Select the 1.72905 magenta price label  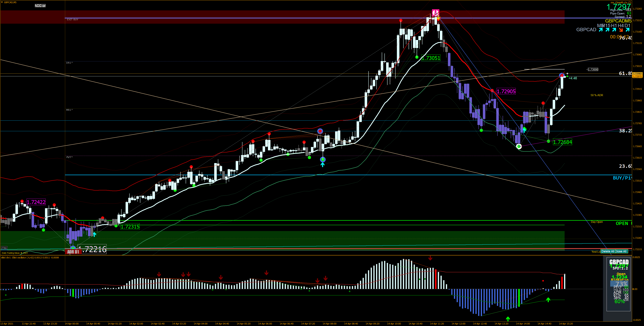(506, 91)
